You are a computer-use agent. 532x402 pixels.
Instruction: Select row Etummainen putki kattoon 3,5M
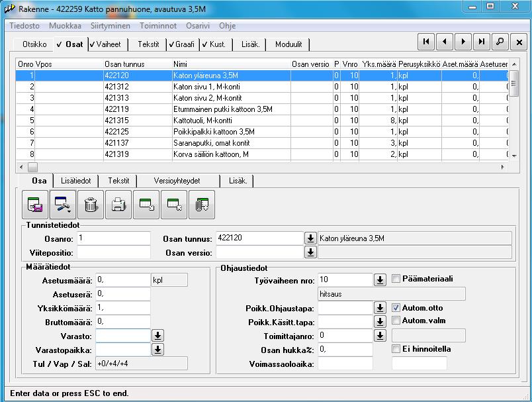coord(262,109)
